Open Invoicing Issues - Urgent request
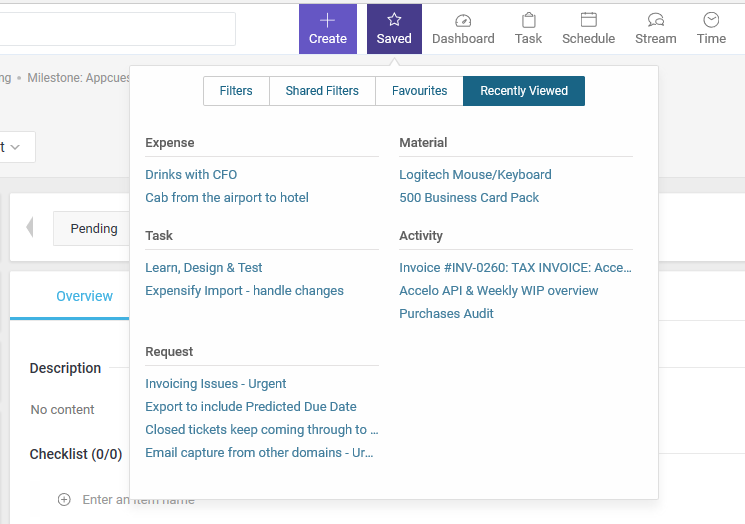Image resolution: width=745 pixels, height=524 pixels. [x=216, y=384]
